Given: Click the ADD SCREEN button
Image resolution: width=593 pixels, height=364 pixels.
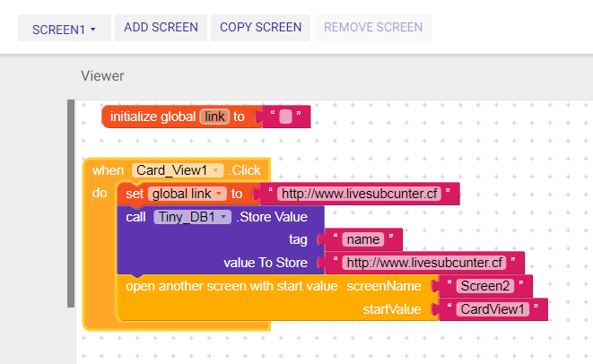Looking at the screenshot, I should (x=161, y=28).
